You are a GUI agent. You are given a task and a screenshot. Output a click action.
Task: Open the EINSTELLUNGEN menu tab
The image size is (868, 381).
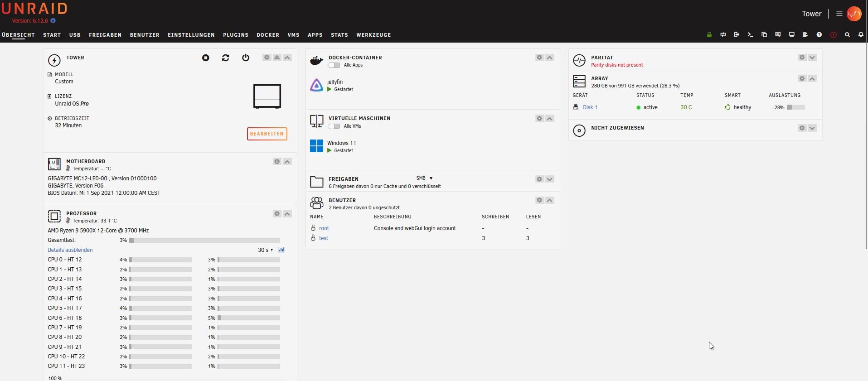coord(191,35)
